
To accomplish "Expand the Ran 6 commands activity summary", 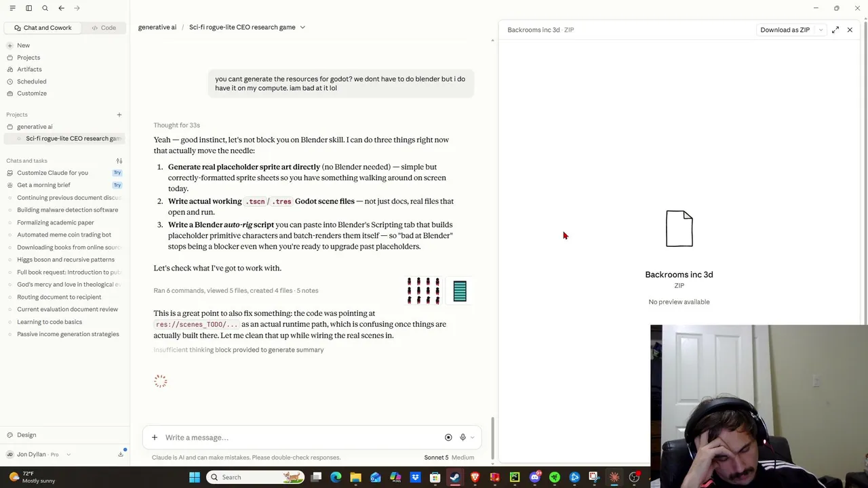I will (236, 291).
